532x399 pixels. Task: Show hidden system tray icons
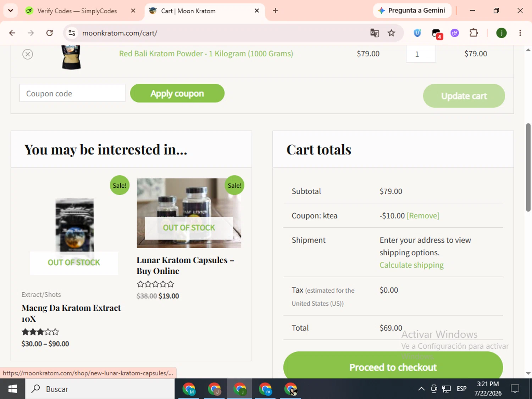click(421, 389)
